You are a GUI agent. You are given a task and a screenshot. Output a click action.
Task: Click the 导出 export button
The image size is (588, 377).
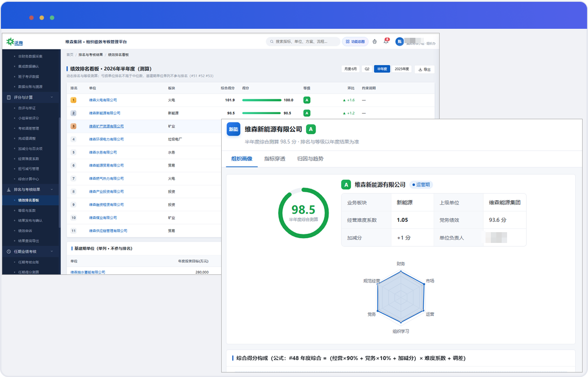pos(424,69)
